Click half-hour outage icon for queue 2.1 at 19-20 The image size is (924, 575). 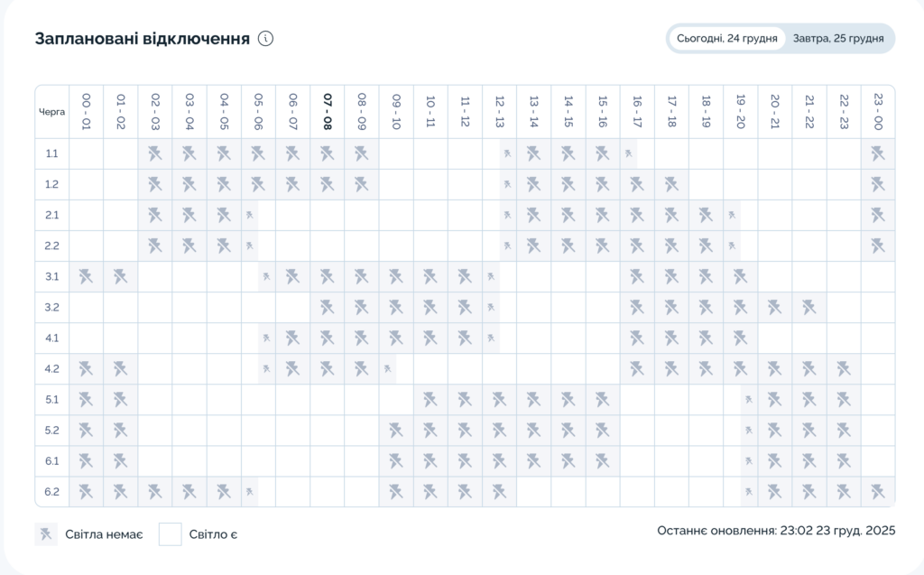732,215
